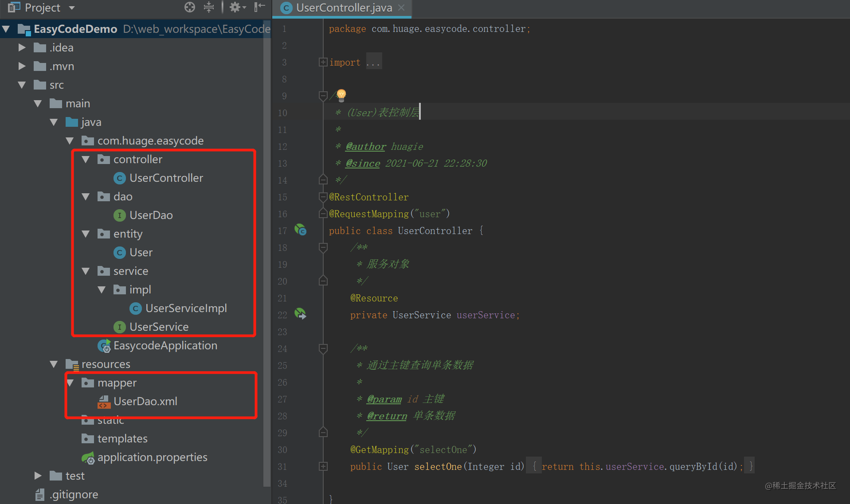Image resolution: width=850 pixels, height=504 pixels.
Task: Click the UserController class name in code
Action: (x=435, y=231)
